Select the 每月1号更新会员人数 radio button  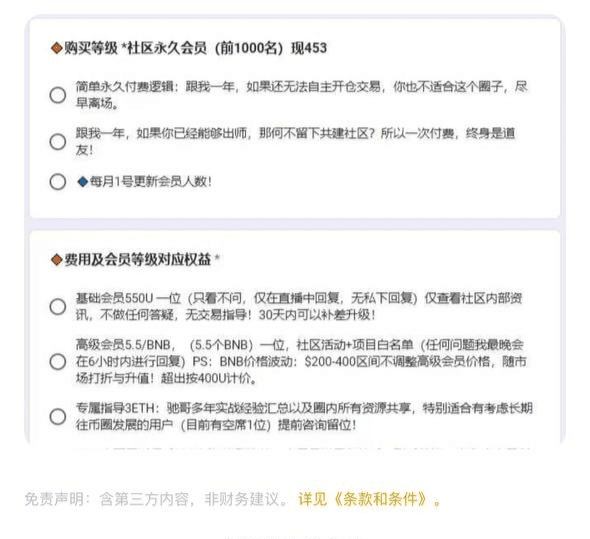click(x=58, y=181)
